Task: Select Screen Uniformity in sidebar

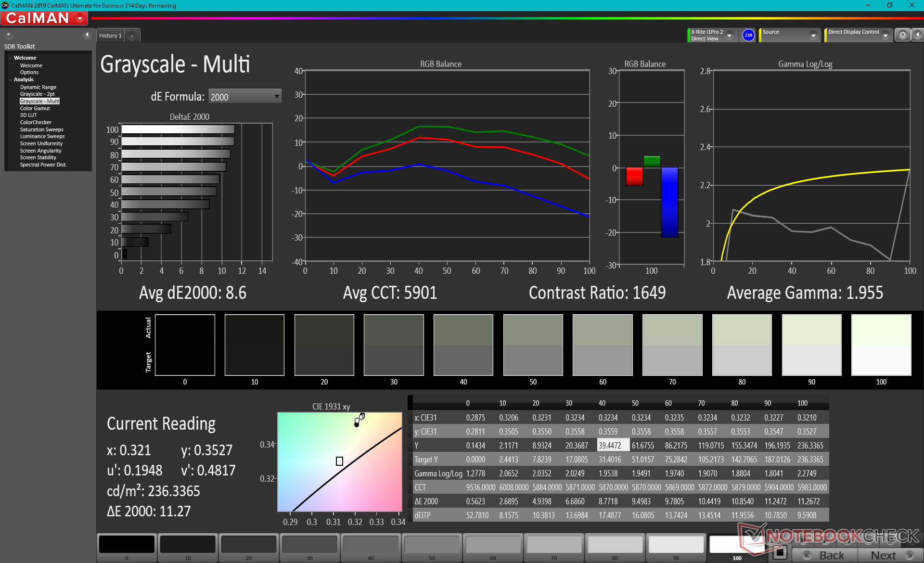Action: pos(41,143)
